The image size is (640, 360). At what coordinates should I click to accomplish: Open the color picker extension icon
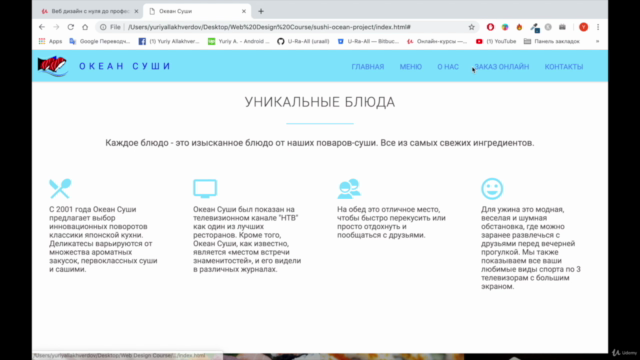pos(534,27)
